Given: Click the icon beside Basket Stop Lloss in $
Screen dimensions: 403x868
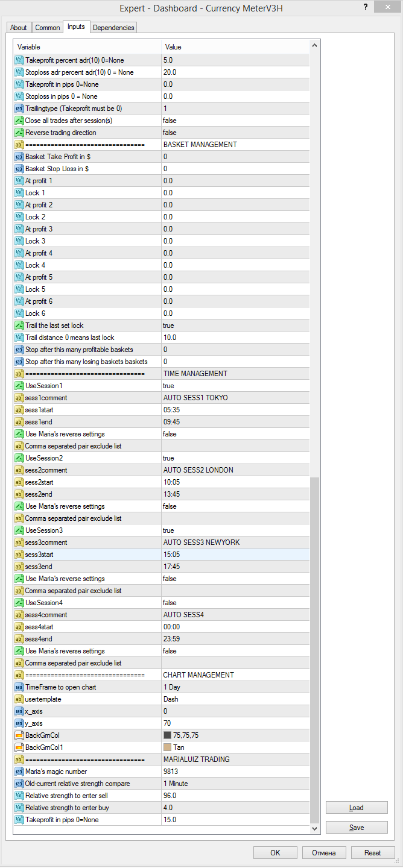Looking at the screenshot, I should pyautogui.click(x=19, y=169).
